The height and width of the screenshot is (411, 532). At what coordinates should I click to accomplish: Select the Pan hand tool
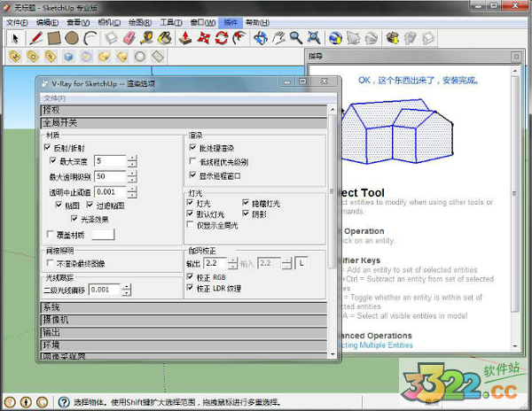pyautogui.click(x=278, y=38)
